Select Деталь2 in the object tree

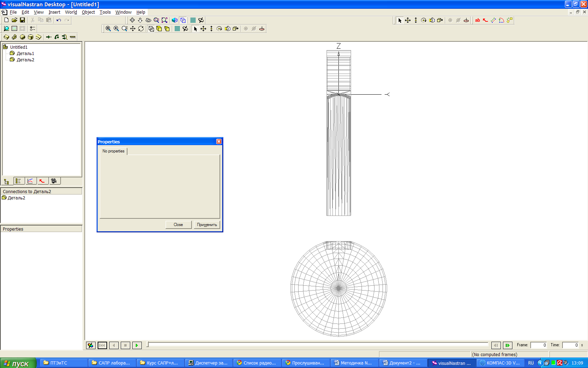click(25, 60)
